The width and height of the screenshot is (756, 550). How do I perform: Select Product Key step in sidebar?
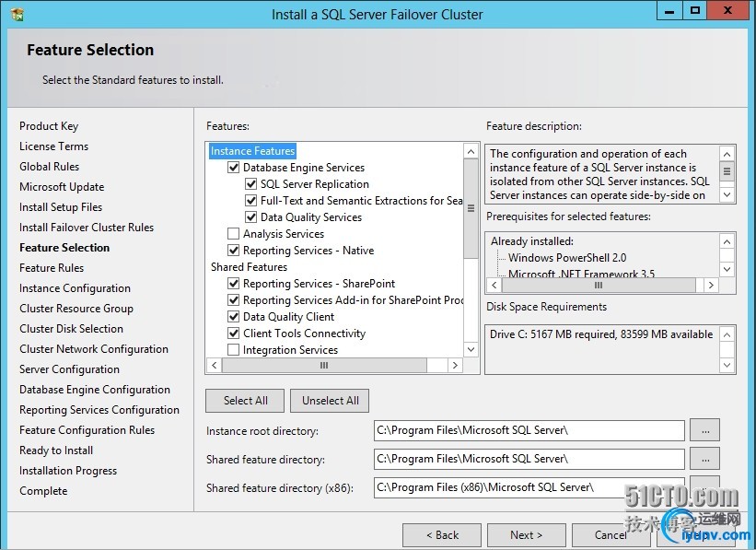49,126
